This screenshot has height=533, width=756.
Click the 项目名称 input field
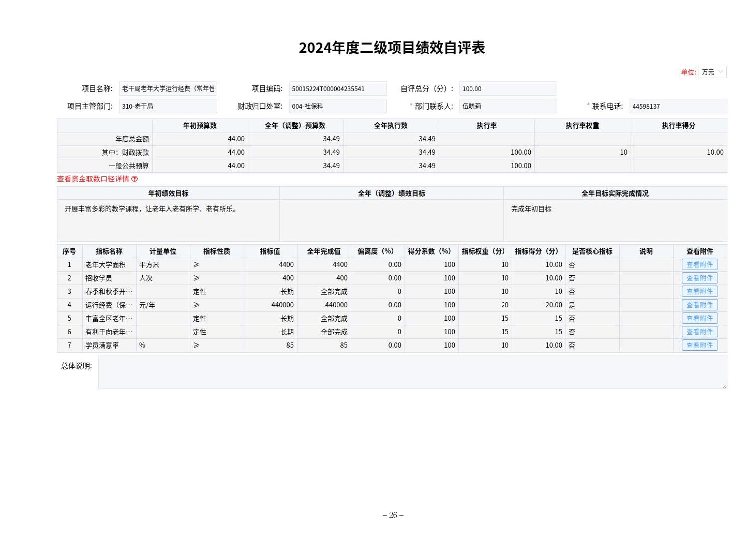(x=168, y=89)
